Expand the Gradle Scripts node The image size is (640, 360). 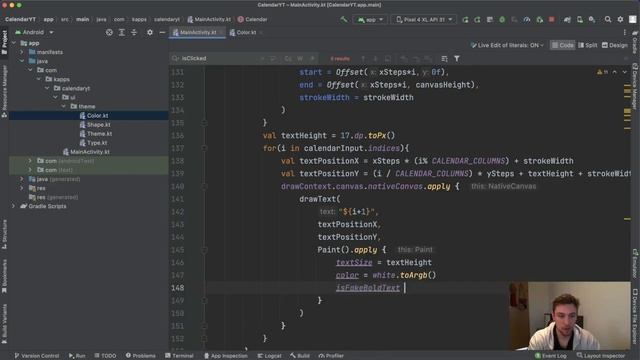click(x=14, y=206)
